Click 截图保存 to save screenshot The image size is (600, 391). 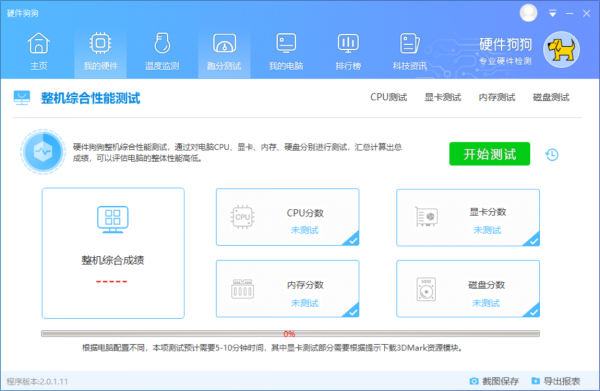494,381
